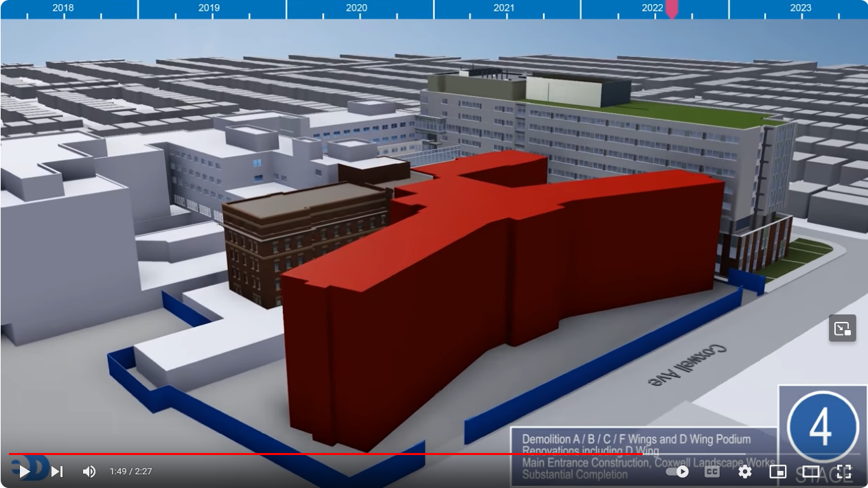
Task: Turn on closed captions
Action: [x=712, y=472]
